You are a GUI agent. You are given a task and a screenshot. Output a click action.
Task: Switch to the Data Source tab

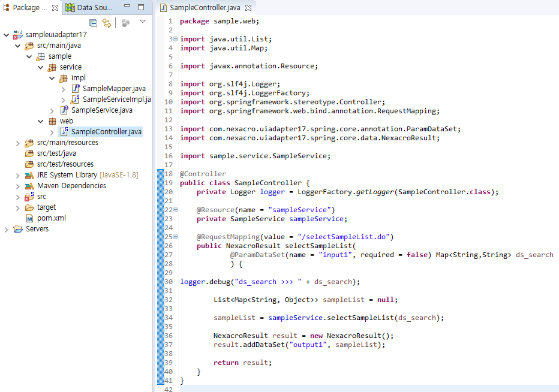coord(89,8)
